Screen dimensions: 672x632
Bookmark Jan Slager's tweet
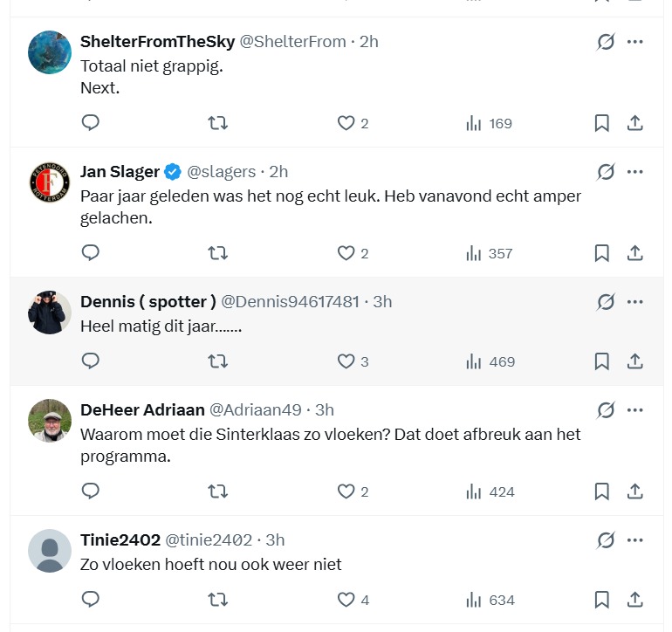coord(601,253)
